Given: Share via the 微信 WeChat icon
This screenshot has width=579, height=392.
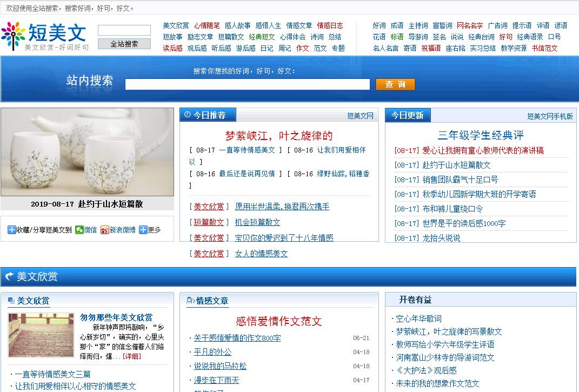Looking at the screenshot, I should [79, 230].
